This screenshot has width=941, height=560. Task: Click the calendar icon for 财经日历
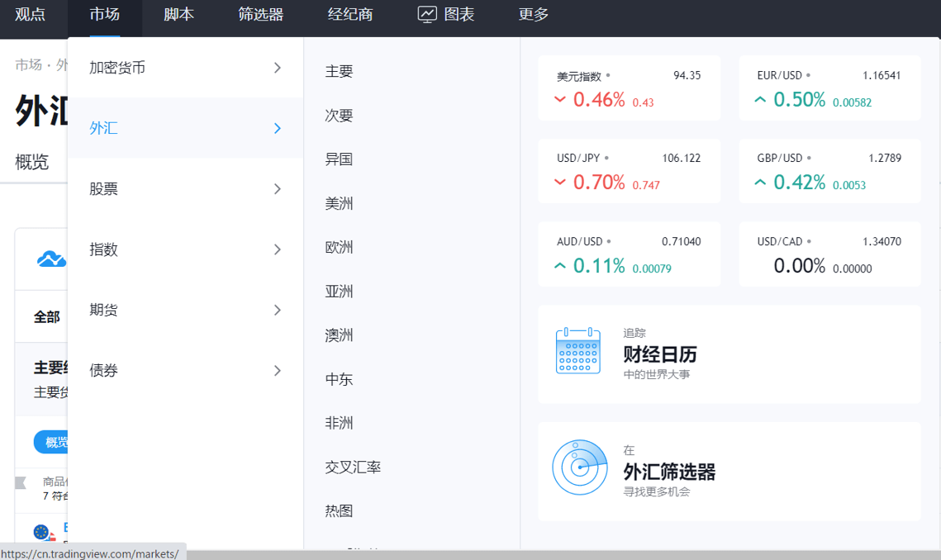pos(577,350)
